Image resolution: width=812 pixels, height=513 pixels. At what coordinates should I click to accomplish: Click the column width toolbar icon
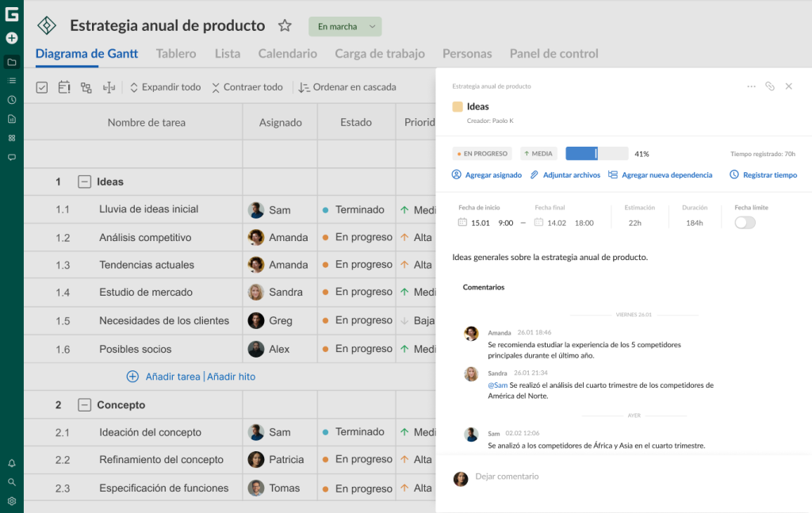point(109,87)
